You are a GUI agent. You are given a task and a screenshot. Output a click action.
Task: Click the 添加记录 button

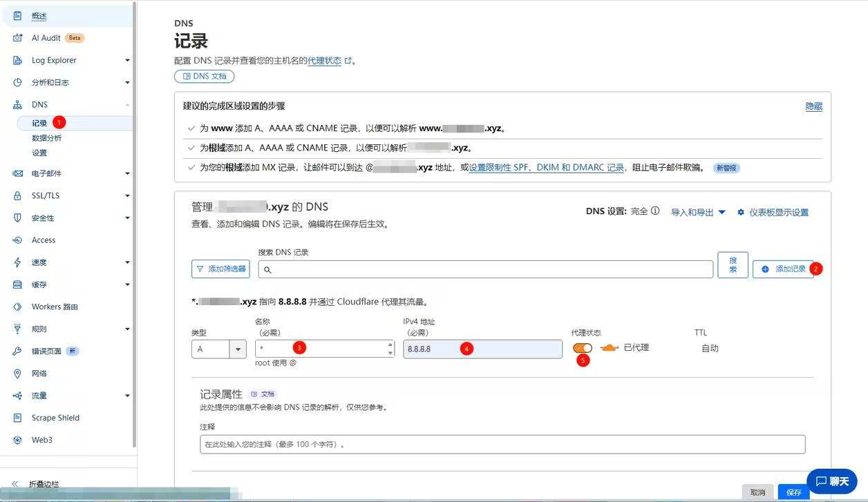(783, 269)
